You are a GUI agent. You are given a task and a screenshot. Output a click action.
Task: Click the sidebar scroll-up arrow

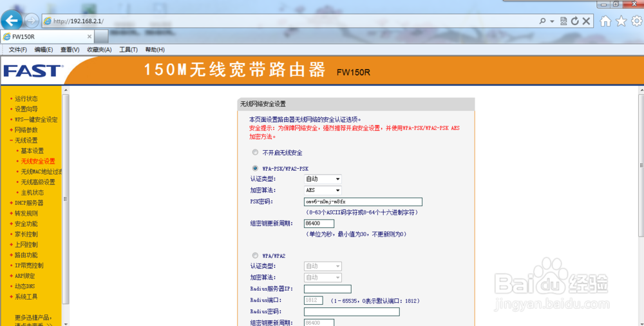tap(65, 90)
